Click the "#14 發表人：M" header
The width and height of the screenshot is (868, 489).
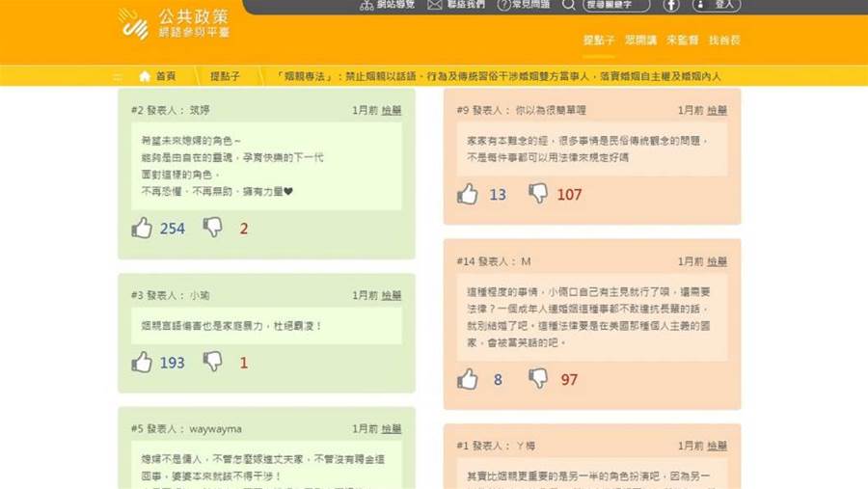pyautogui.click(x=494, y=261)
